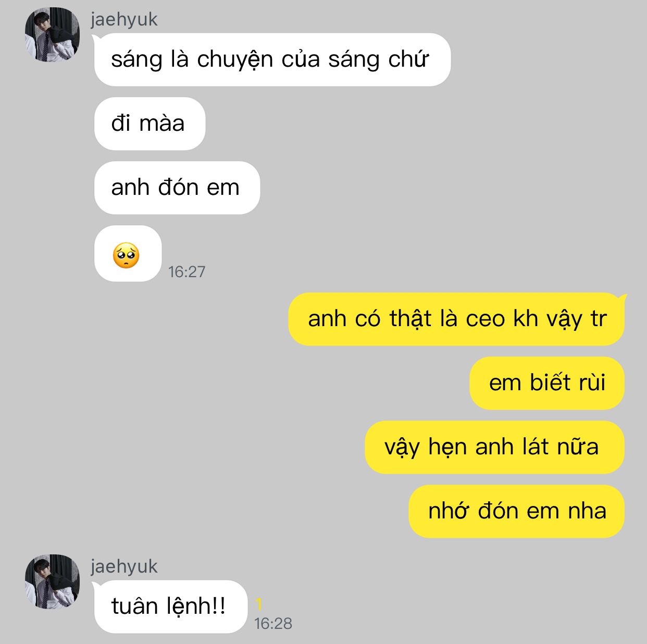The width and height of the screenshot is (647, 644).
Task: Select the 'vậy hẹn anh lát nữa' message
Action: point(494,447)
